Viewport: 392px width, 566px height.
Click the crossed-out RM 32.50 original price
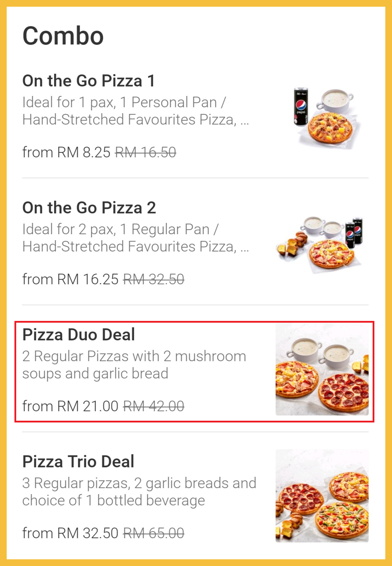pyautogui.click(x=154, y=279)
